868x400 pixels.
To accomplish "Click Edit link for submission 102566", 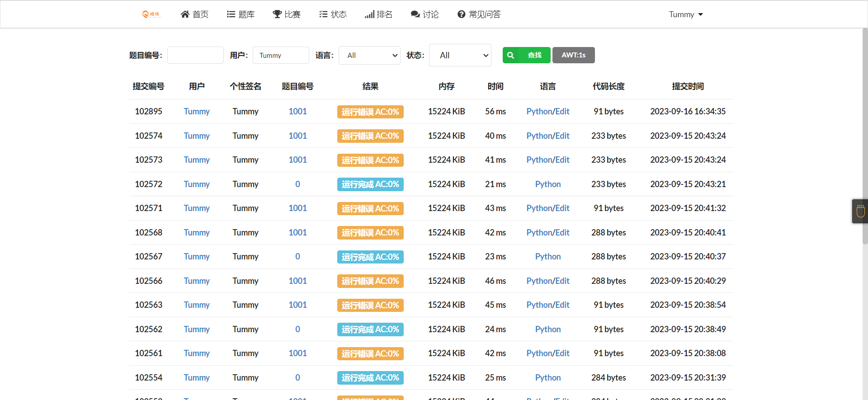I will pos(562,281).
